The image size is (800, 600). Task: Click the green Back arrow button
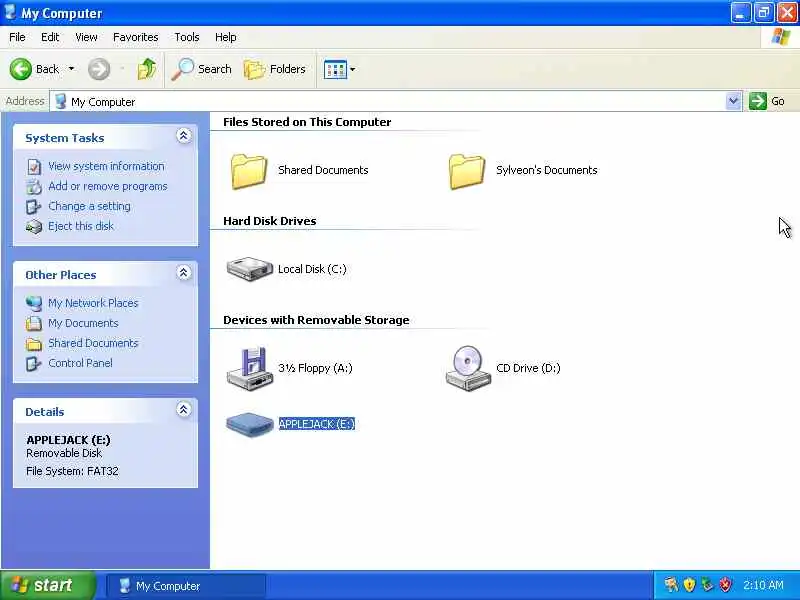point(21,69)
